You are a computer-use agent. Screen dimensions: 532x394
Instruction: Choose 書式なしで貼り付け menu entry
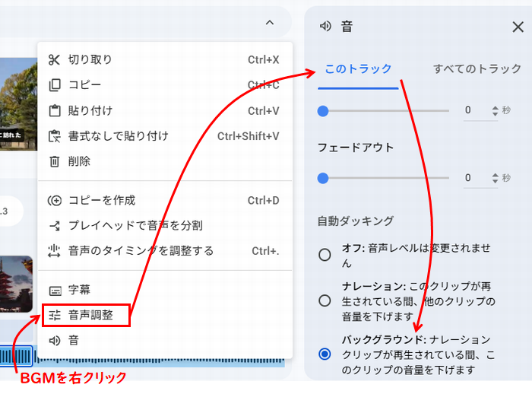click(x=118, y=136)
